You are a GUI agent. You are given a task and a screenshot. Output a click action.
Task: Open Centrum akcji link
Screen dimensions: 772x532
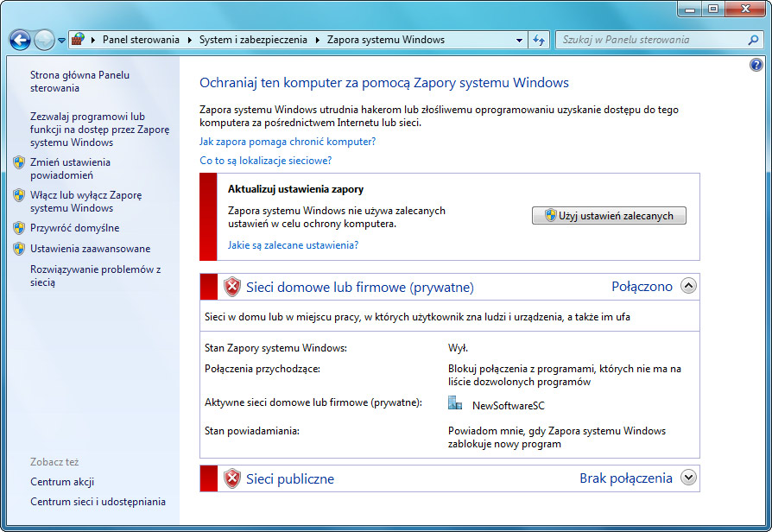click(62, 482)
